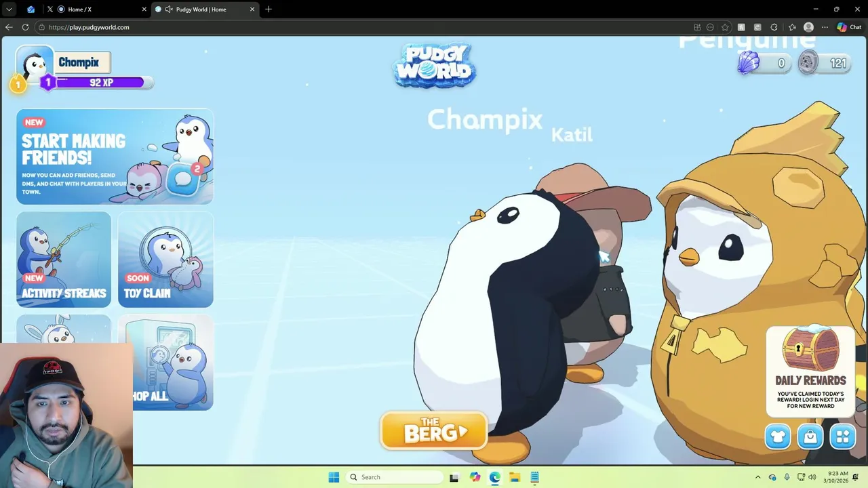Click the coin balance value 121
The height and width of the screenshot is (488, 868).
pyautogui.click(x=838, y=63)
